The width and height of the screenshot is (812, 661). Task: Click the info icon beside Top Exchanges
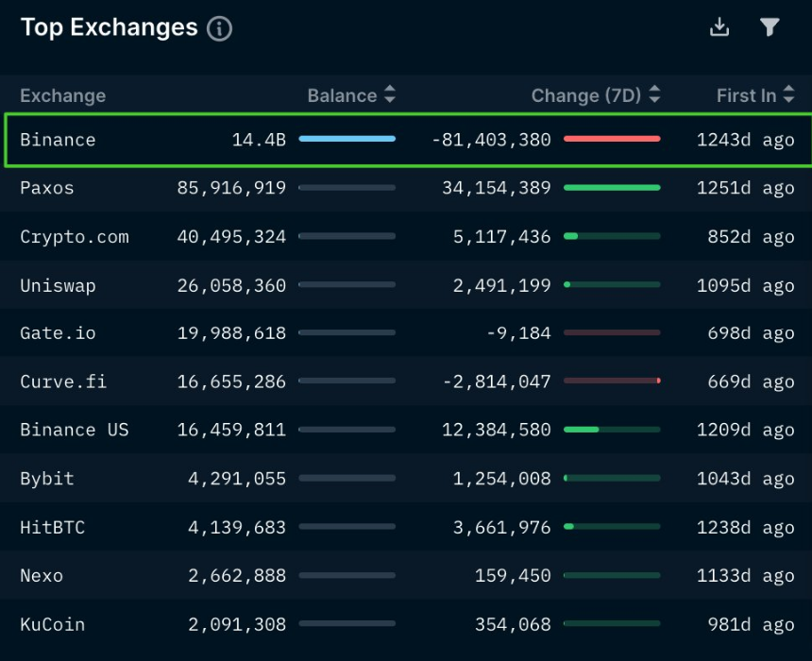pos(219,28)
